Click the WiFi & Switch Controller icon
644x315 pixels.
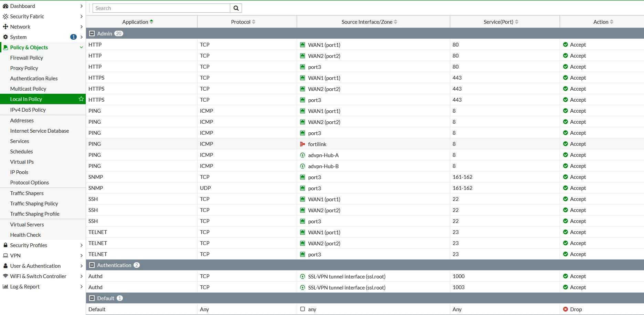6,276
